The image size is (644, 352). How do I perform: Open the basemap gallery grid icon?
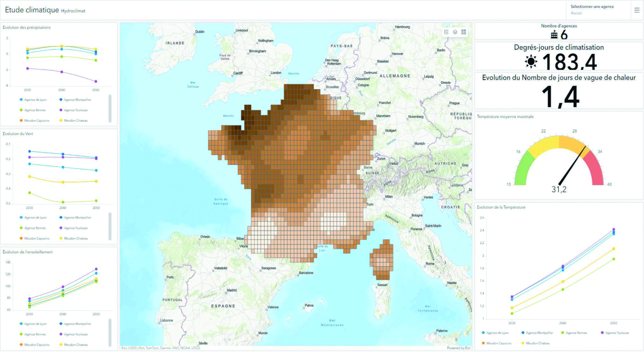464,32
